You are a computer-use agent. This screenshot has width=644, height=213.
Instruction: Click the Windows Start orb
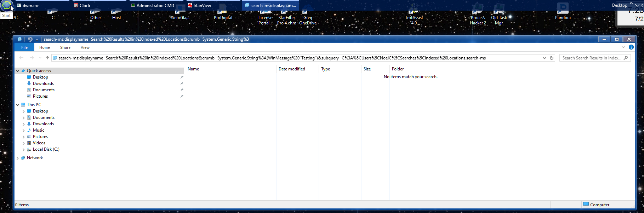[x=7, y=6]
